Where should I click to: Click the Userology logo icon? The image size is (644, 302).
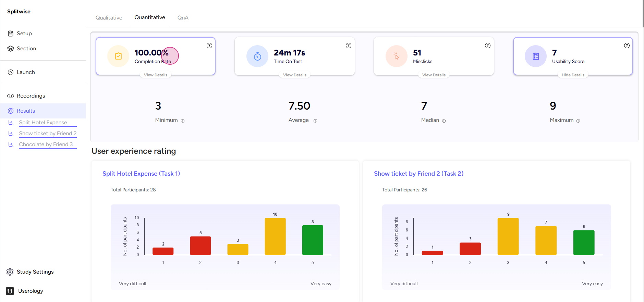pyautogui.click(x=10, y=291)
